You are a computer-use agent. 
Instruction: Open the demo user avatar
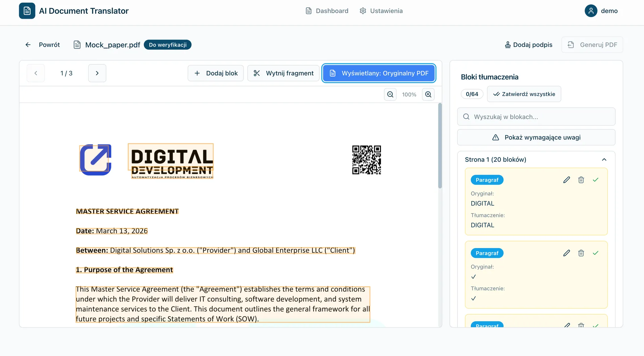coord(591,11)
